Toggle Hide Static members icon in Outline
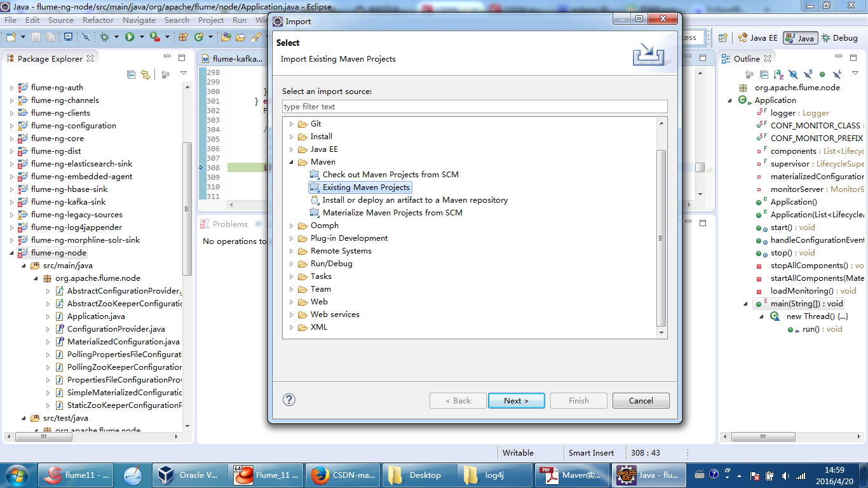The height and width of the screenshot is (488, 868). 808,74
